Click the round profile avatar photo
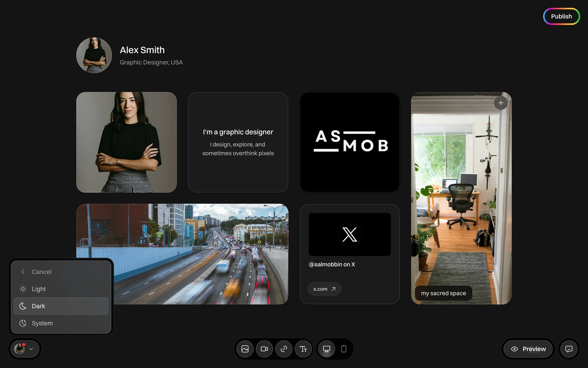This screenshot has width=588, height=368. pyautogui.click(x=94, y=55)
